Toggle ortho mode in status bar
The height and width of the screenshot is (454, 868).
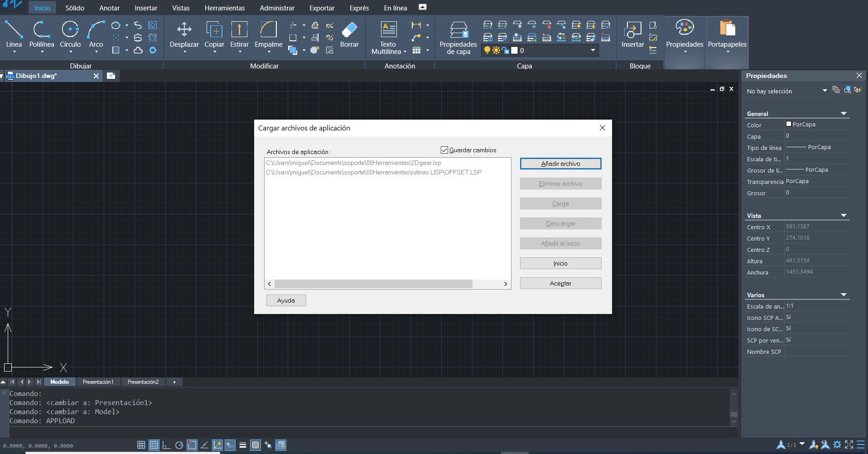click(167, 445)
